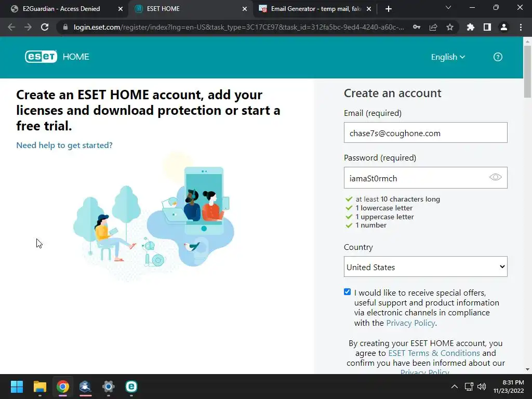The image size is (532, 399).
Task: Click the Chrome taskbar icon
Action: tap(63, 387)
